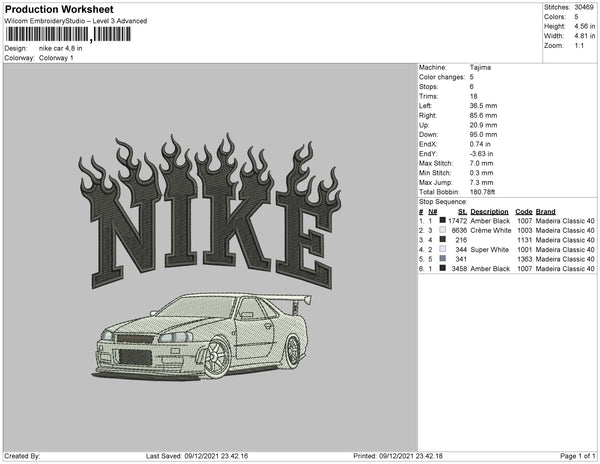Click the 'Stop Sequence:' heading
Viewport: 600px width, 464px height.
click(443, 202)
